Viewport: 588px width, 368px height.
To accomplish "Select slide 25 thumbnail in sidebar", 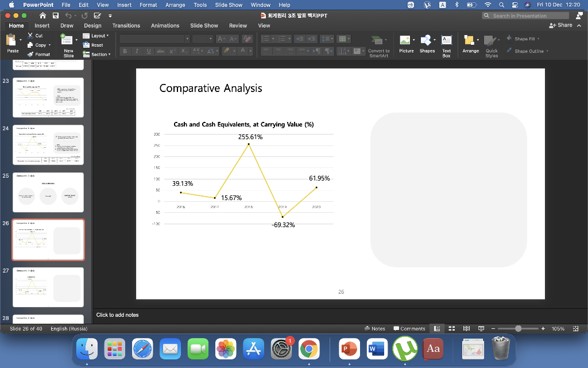I will [48, 191].
